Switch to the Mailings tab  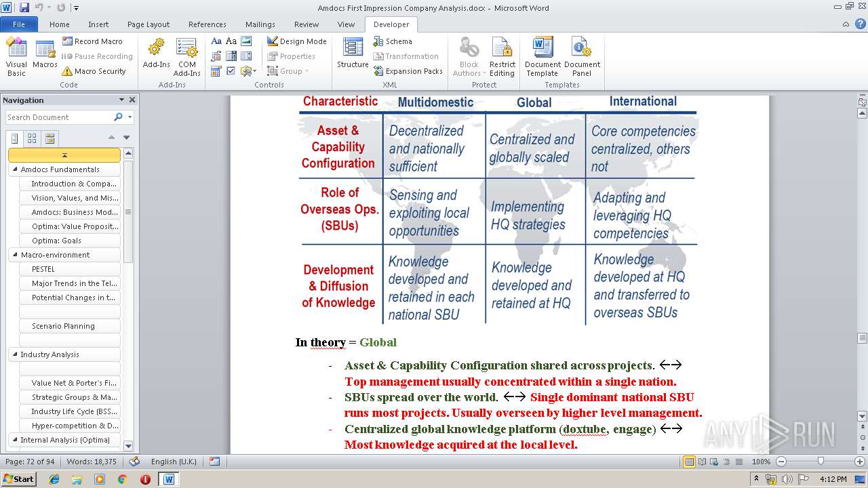coord(260,24)
